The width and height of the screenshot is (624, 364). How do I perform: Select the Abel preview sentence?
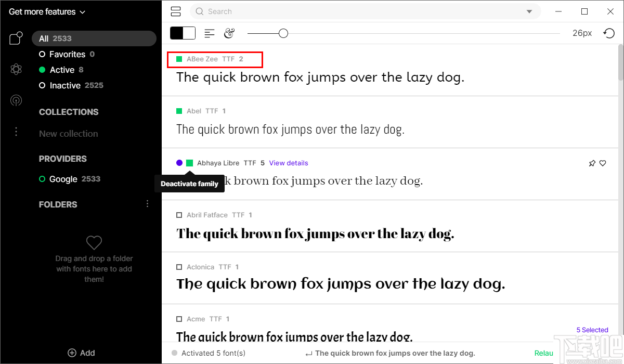coord(290,129)
